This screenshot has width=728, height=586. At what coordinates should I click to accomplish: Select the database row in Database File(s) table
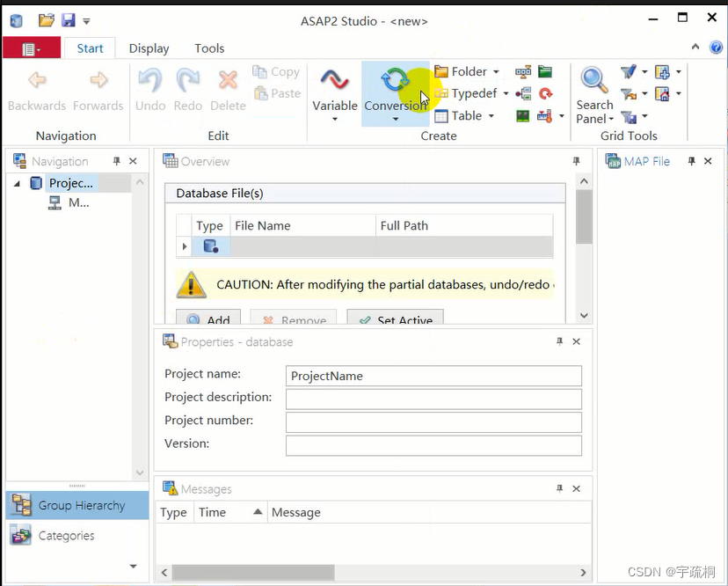point(365,246)
